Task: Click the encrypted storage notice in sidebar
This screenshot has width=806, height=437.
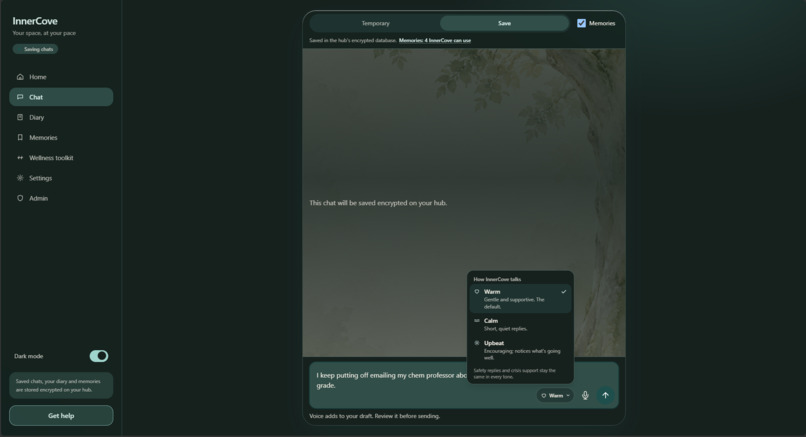Action: tap(61, 386)
